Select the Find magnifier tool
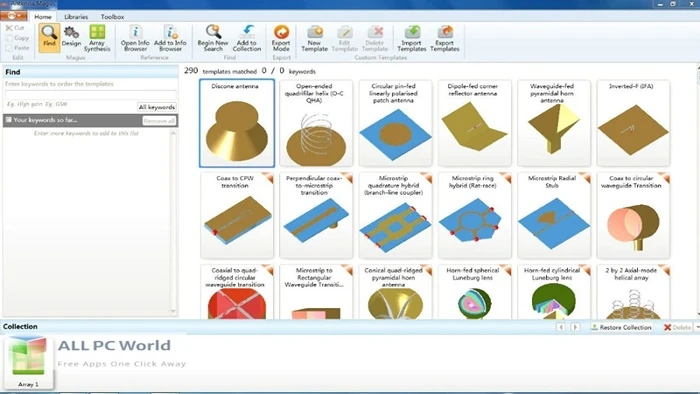The image size is (700, 394). 49,38
